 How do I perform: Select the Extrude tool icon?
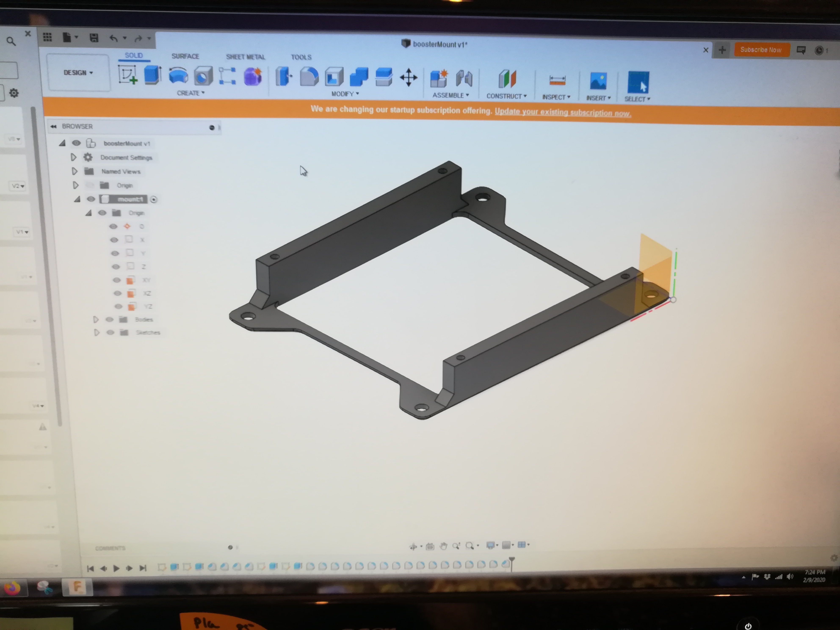tap(153, 75)
